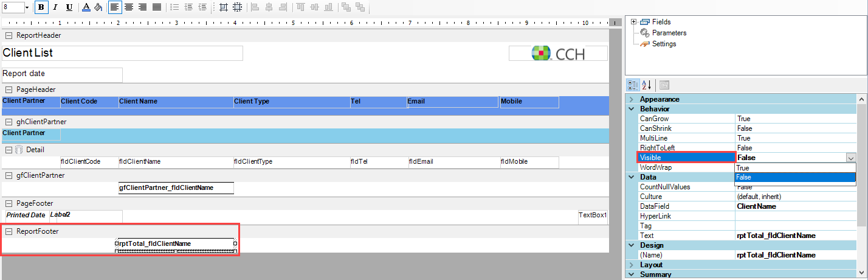Choose True in the Visible dropdown list
868x280 pixels.
coord(795,167)
